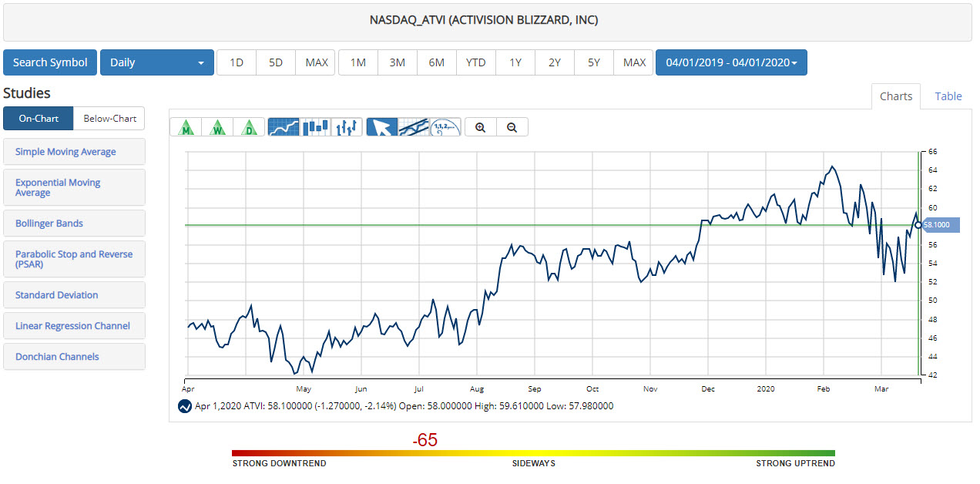980x484 pixels.
Task: Choose the 1M time range
Action: point(358,62)
